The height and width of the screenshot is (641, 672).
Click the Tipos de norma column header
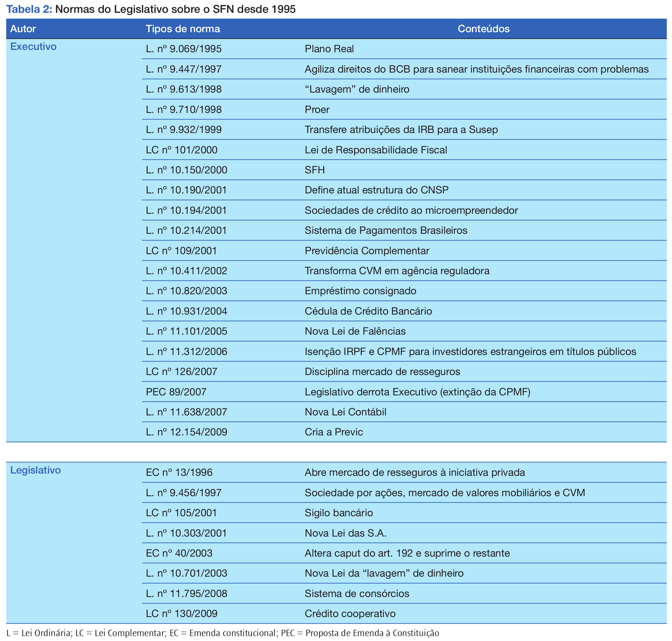click(x=183, y=29)
